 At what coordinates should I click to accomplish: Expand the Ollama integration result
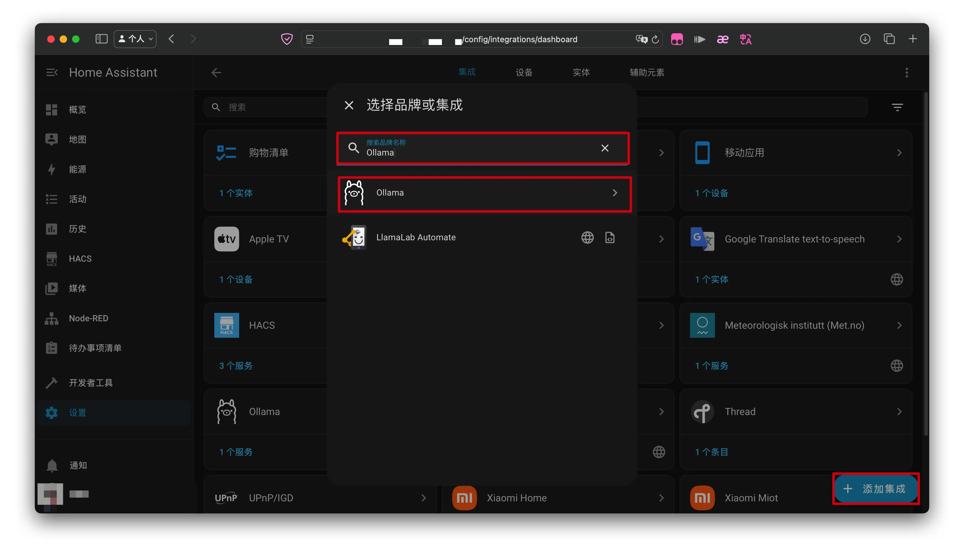click(x=614, y=193)
